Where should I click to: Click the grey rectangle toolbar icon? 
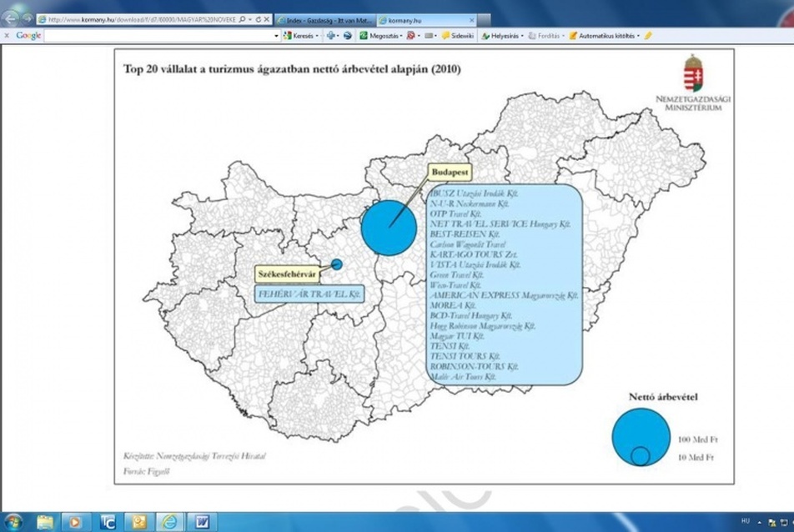click(x=429, y=36)
